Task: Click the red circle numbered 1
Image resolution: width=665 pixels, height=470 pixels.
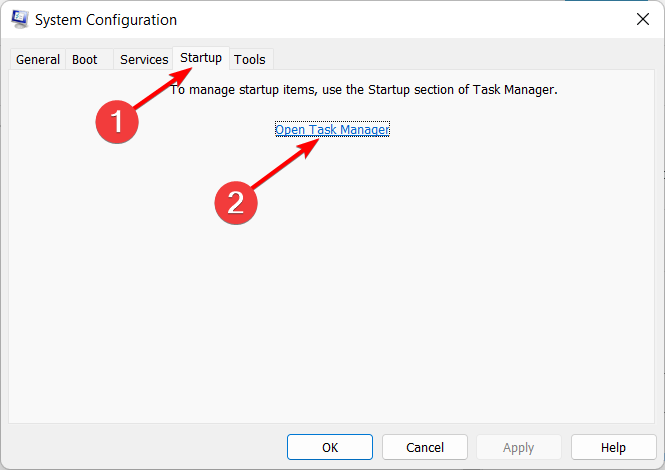Action: (x=118, y=123)
